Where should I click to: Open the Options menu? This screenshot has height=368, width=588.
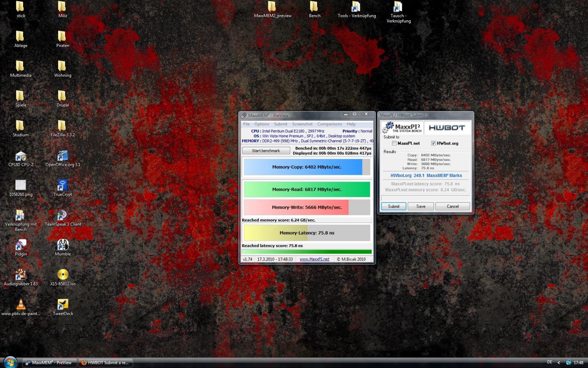click(262, 124)
